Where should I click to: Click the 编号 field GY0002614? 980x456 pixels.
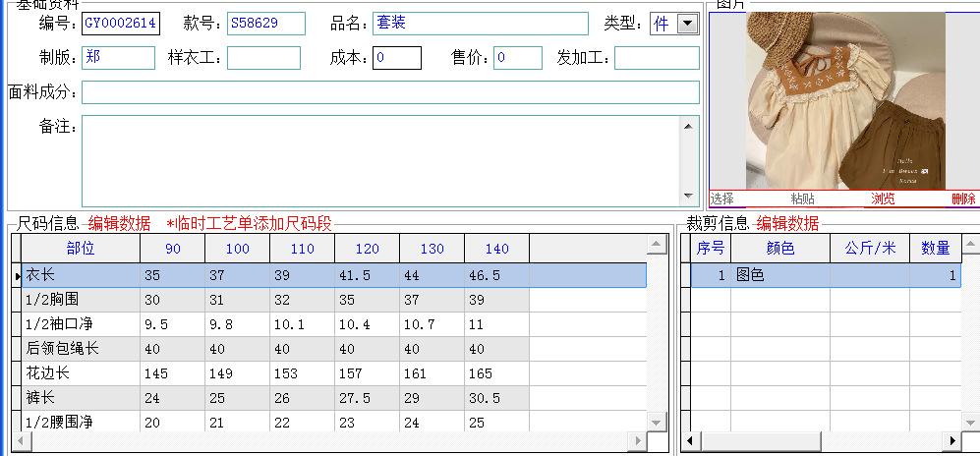pyautogui.click(x=120, y=24)
